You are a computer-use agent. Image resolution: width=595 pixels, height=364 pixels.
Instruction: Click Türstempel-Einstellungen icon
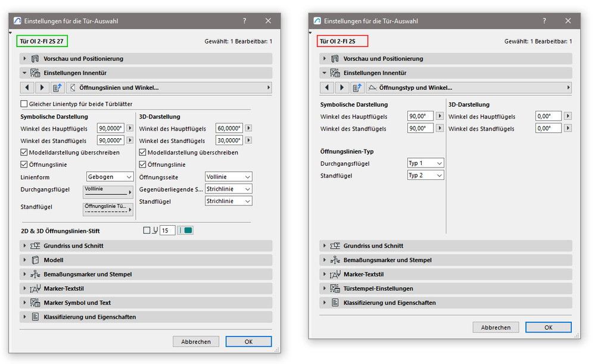335,288
